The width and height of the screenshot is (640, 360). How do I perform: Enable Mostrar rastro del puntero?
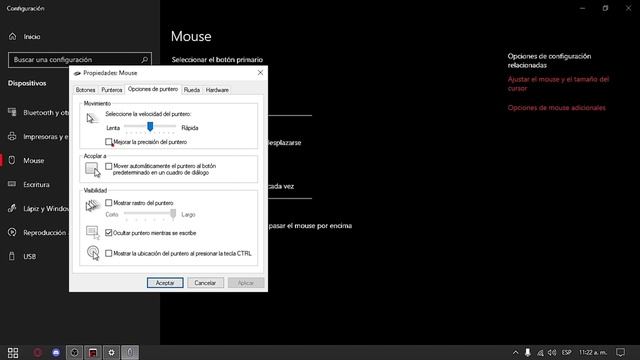tap(109, 203)
